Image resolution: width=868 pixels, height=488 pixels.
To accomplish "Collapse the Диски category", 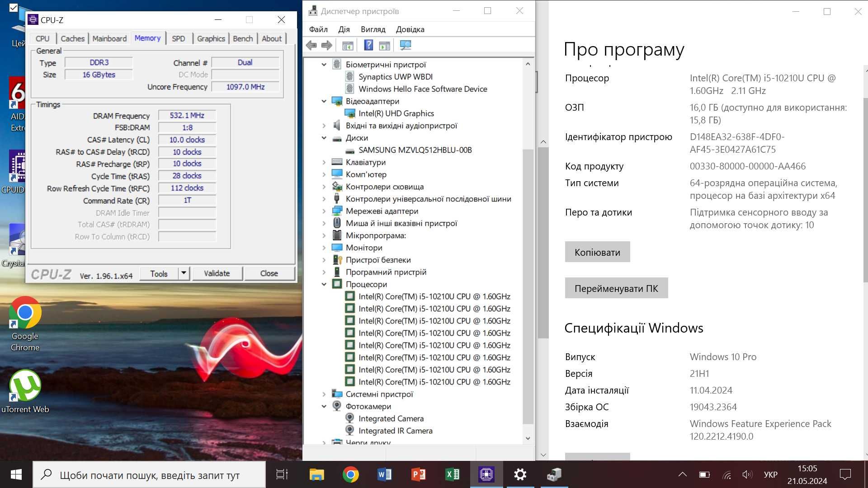I will [x=324, y=138].
